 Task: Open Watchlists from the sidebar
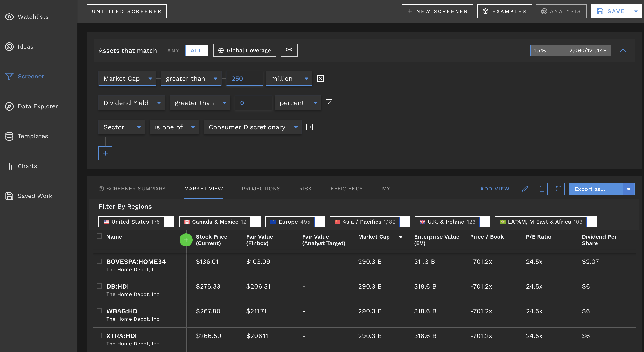33,17
